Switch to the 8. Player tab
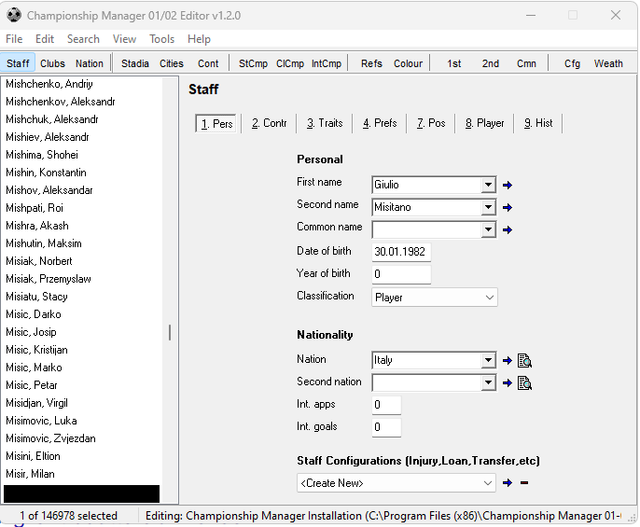This screenshot has width=640, height=527. tap(485, 123)
